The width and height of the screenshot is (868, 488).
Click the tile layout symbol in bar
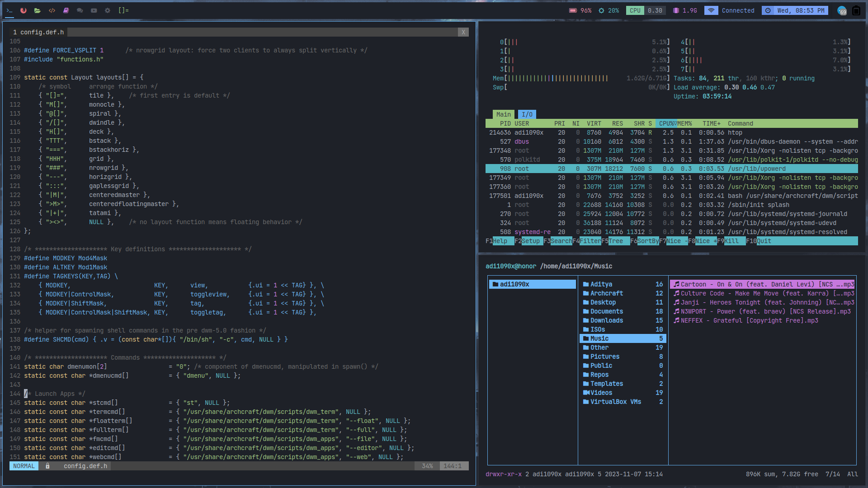pyautogui.click(x=123, y=10)
